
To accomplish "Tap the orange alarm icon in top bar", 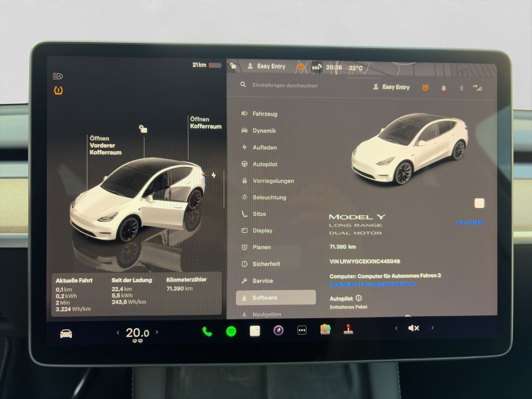I will [x=300, y=67].
